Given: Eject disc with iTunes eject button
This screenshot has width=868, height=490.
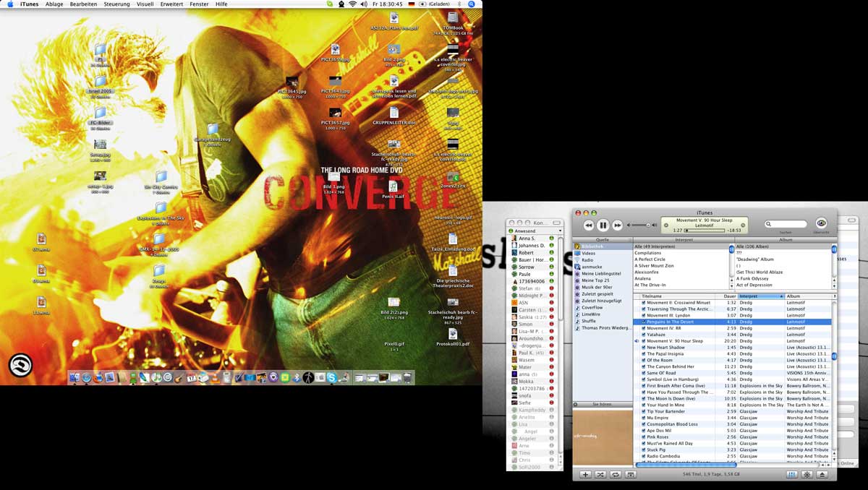Looking at the screenshot, I should (822, 474).
